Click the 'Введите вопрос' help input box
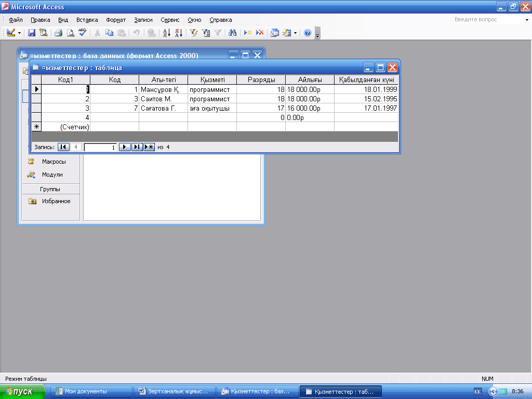The image size is (532, 399). 488,20
